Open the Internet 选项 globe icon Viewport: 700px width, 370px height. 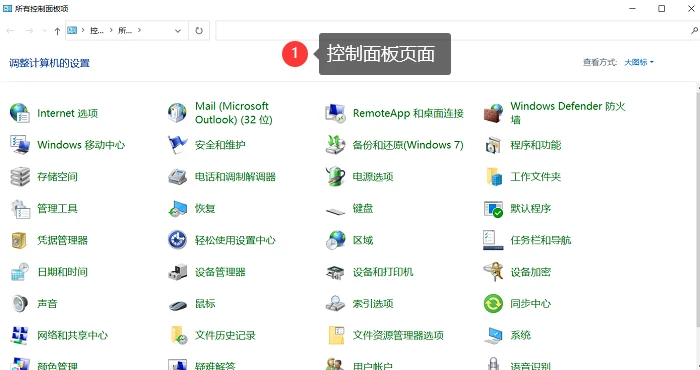pyautogui.click(x=20, y=113)
